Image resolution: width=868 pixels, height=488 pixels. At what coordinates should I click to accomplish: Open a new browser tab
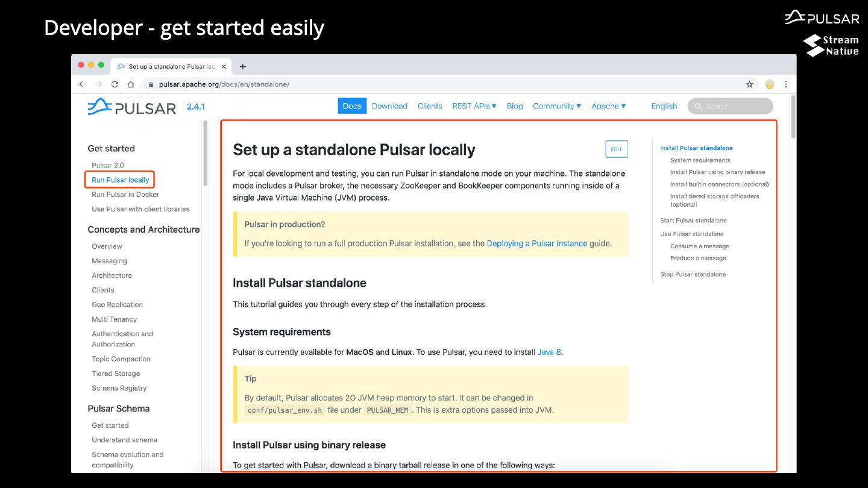coord(243,67)
